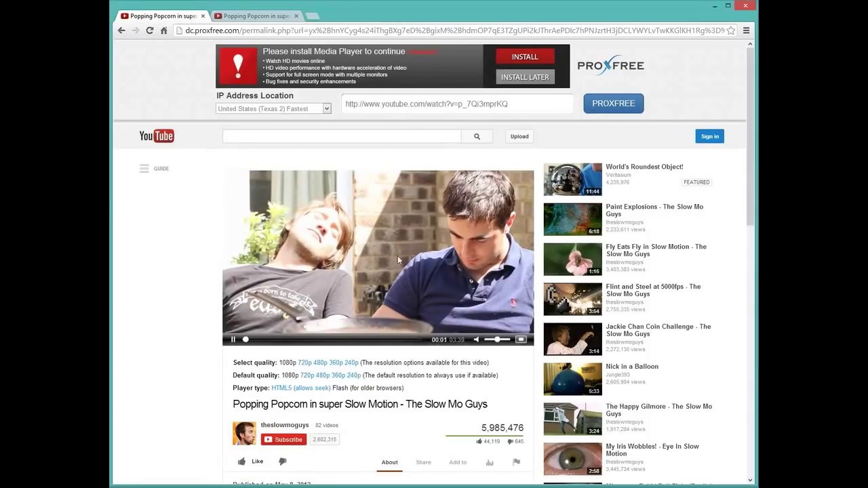
Task: Open a new browser tab
Action: coord(312,16)
